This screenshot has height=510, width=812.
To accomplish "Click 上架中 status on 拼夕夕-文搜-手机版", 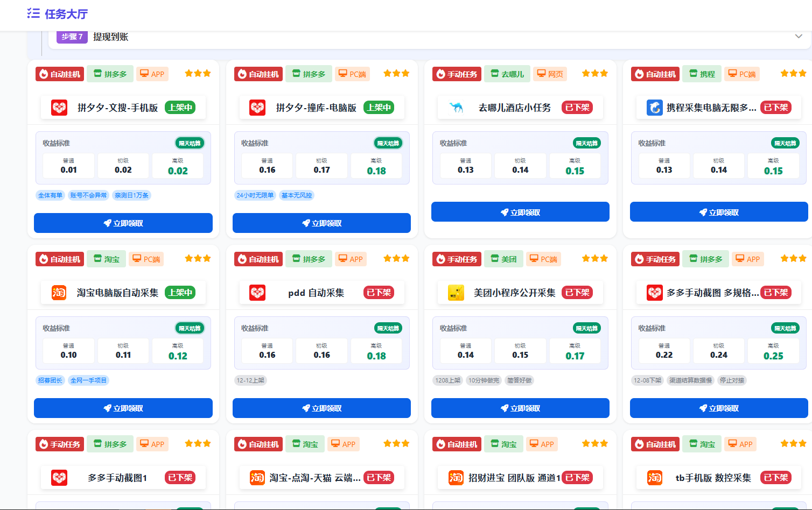I will coord(180,108).
